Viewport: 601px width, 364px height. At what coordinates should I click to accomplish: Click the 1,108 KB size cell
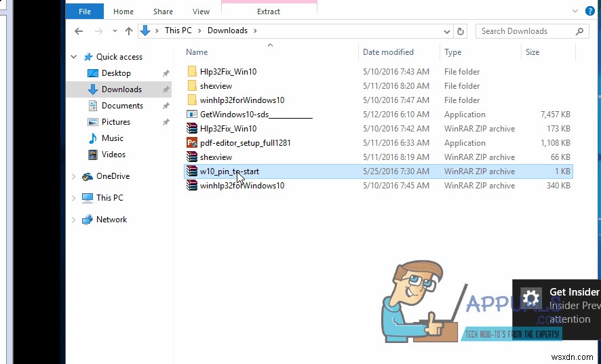tap(555, 143)
